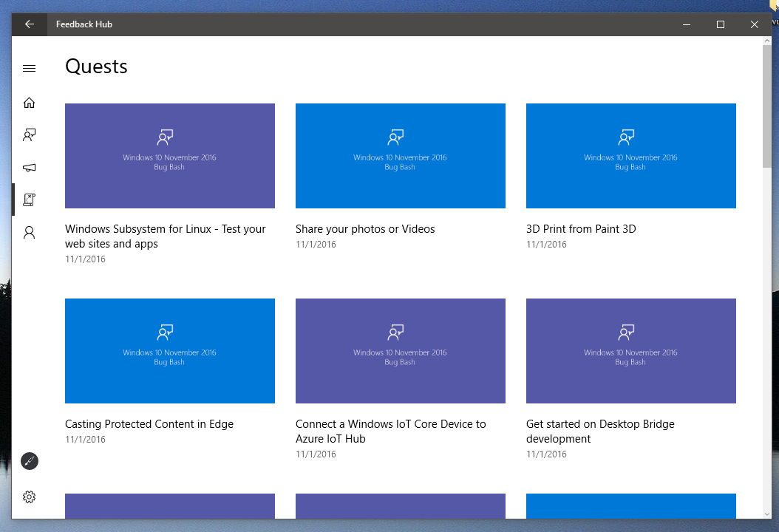Open Share your photos or Videos tile
Screen dimensions: 779x532
pos(401,156)
